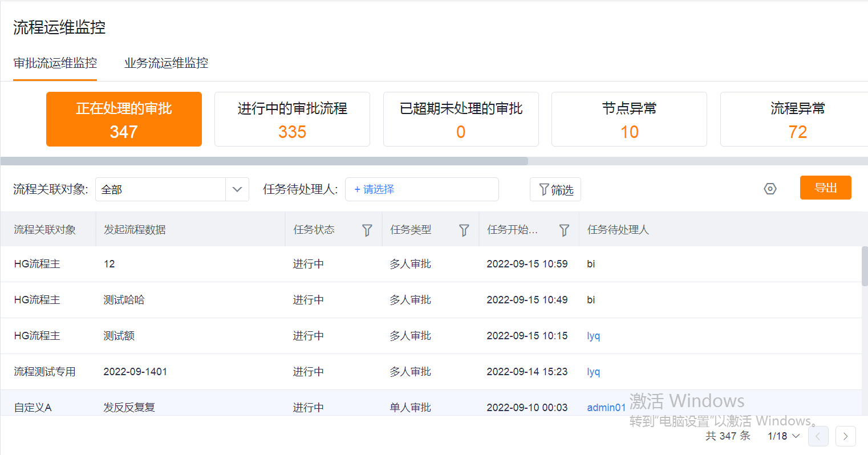
Task: Click the 2022-09-14 15:23 start time
Action: pyautogui.click(x=527, y=372)
